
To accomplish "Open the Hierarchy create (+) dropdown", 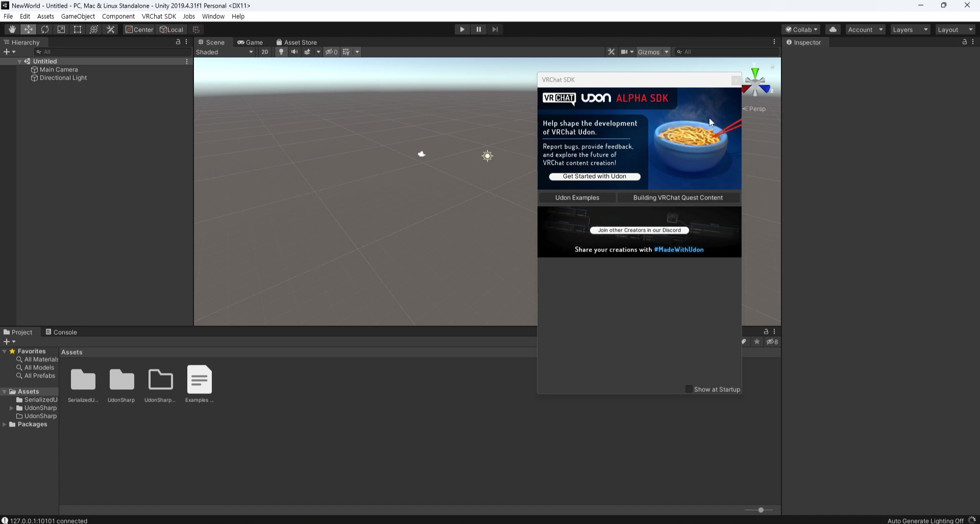I will (9, 52).
